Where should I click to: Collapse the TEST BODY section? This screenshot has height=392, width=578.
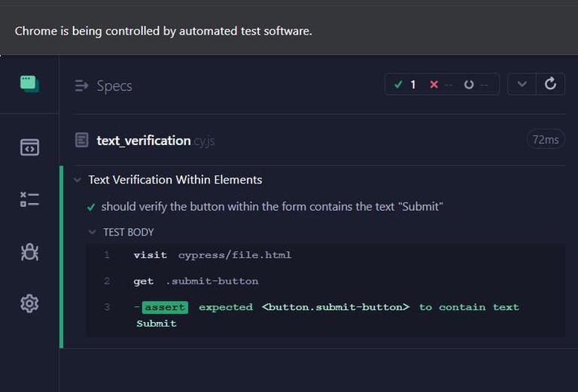pyautogui.click(x=93, y=232)
